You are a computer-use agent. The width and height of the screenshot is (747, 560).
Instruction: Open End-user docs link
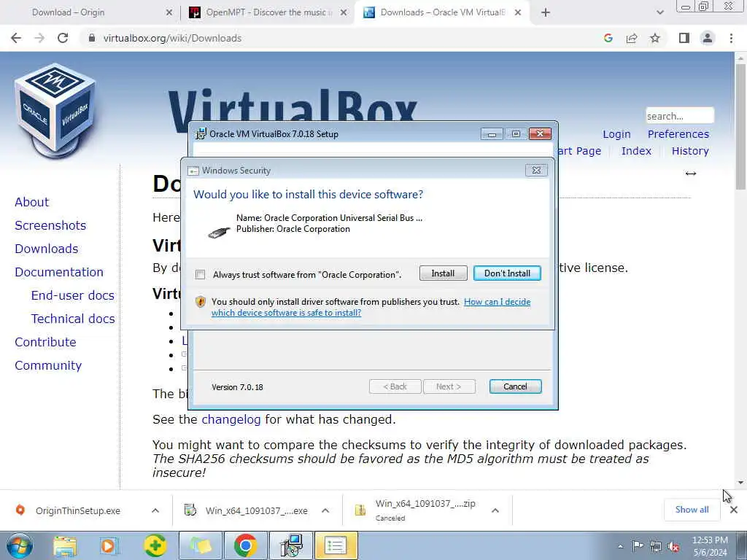coord(72,295)
